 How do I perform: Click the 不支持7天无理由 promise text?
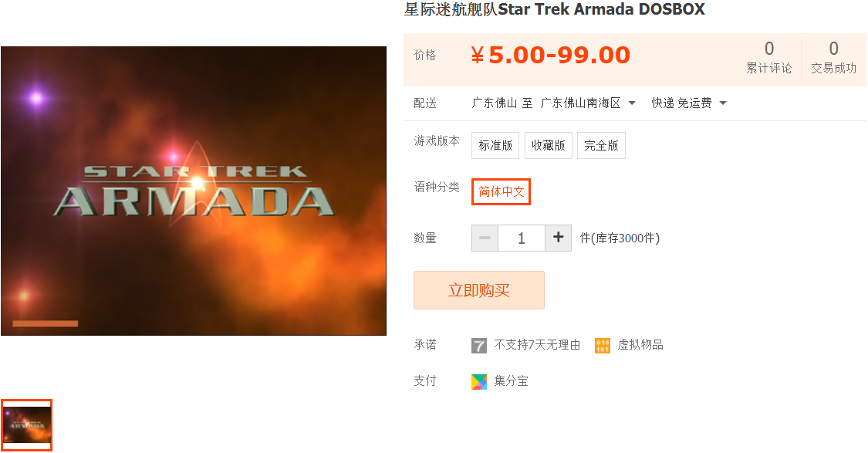(x=537, y=345)
